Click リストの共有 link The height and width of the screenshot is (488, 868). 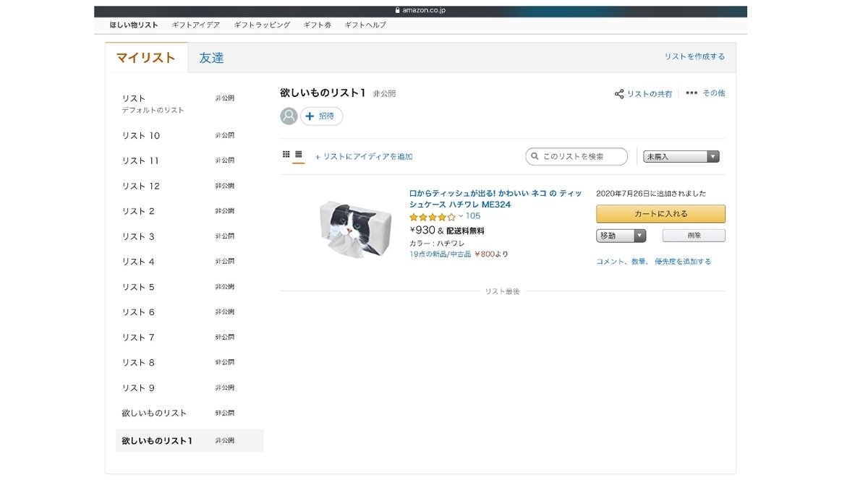649,94
